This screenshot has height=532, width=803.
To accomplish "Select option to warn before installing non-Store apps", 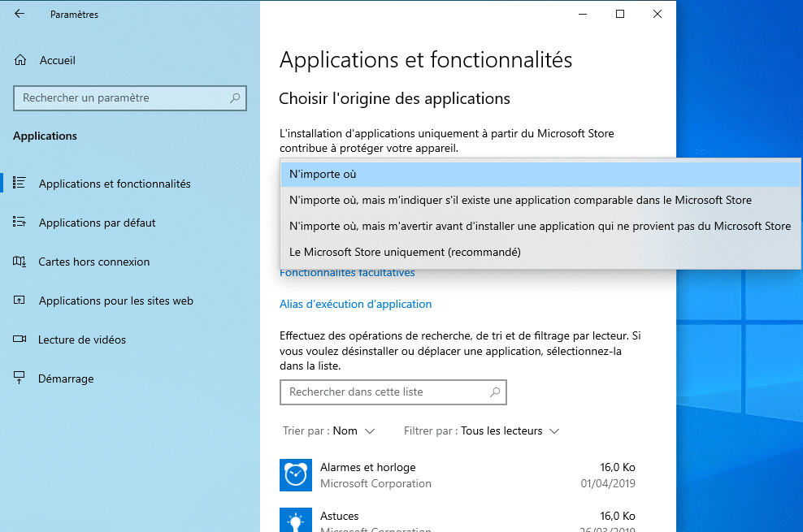I will [540, 227].
